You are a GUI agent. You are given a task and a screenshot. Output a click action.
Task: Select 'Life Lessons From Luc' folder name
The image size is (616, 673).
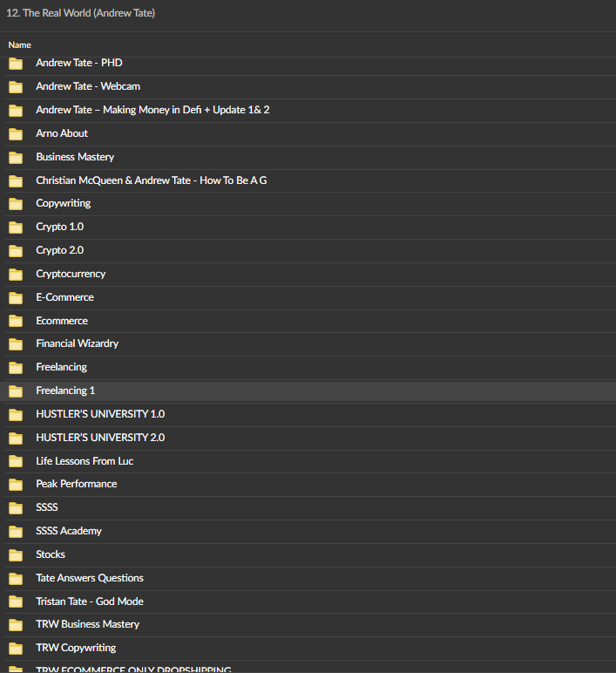[x=85, y=461]
